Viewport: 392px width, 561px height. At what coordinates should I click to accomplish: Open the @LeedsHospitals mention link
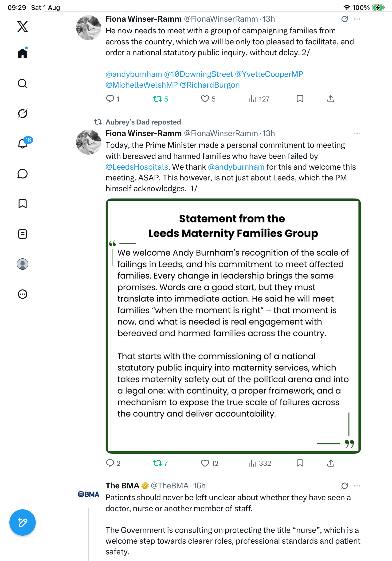[137, 167]
